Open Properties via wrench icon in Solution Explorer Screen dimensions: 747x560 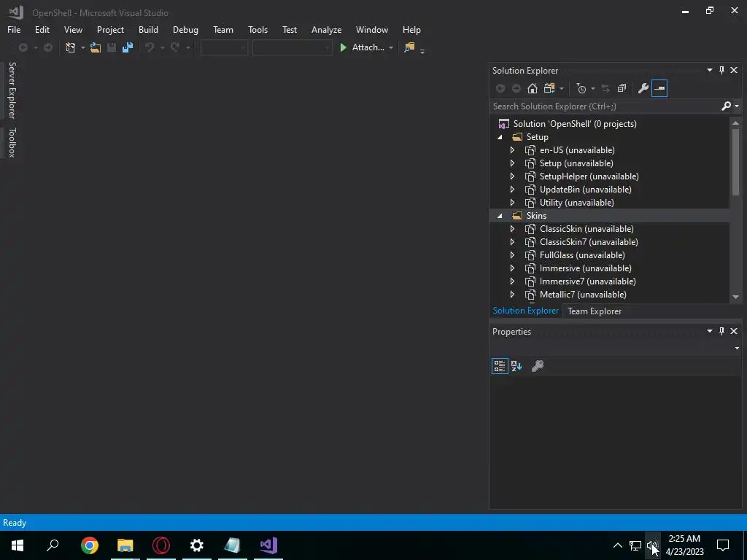(x=643, y=88)
